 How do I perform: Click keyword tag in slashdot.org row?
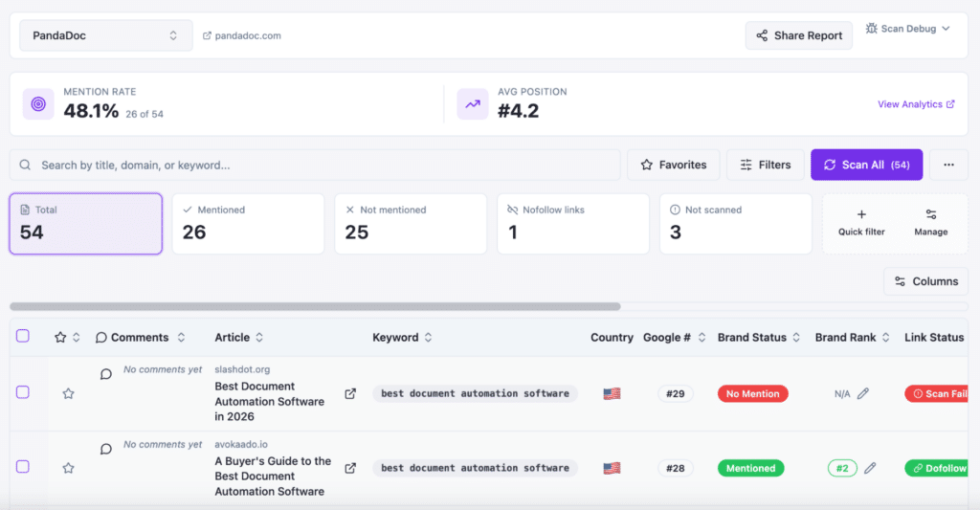[x=475, y=394]
